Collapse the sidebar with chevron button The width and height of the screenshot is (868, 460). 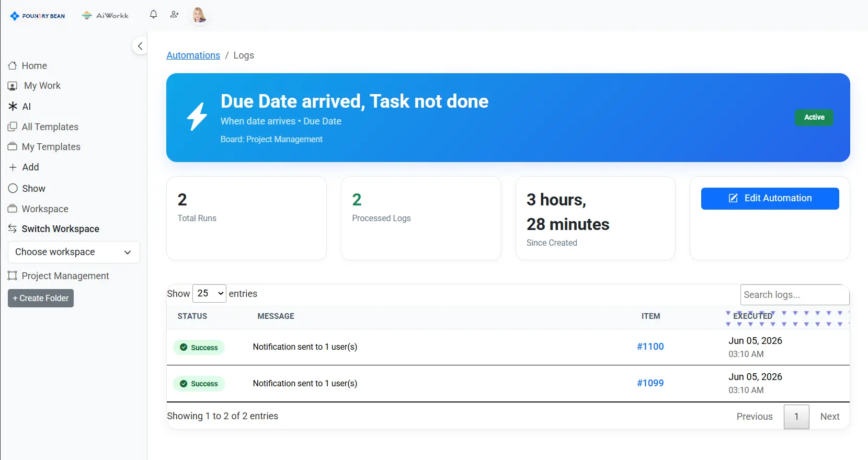(140, 46)
